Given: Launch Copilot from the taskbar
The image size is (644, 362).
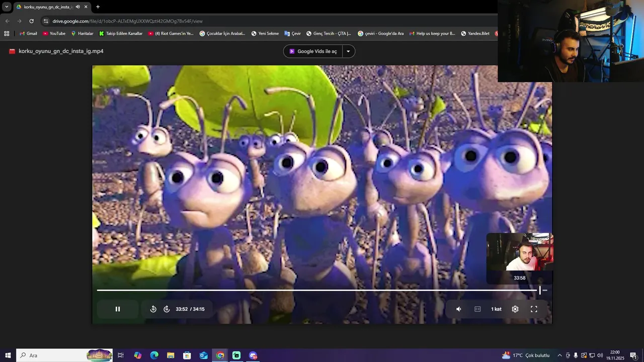Looking at the screenshot, I should (x=137, y=355).
